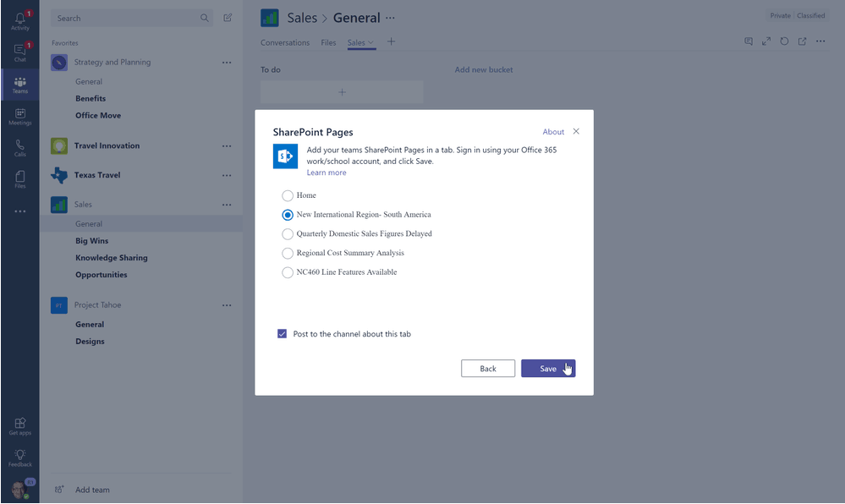Click Add team at bottom

coord(92,490)
